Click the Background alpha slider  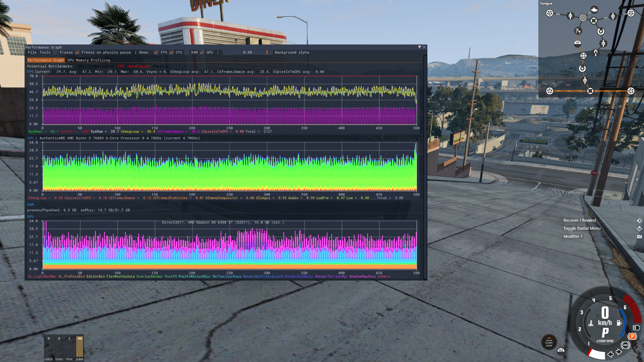(247, 53)
